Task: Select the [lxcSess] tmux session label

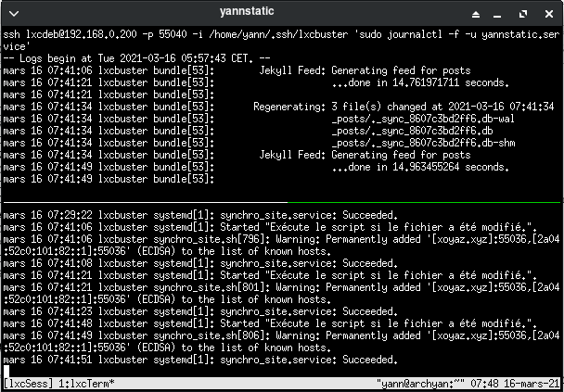Action: [x=28, y=382]
